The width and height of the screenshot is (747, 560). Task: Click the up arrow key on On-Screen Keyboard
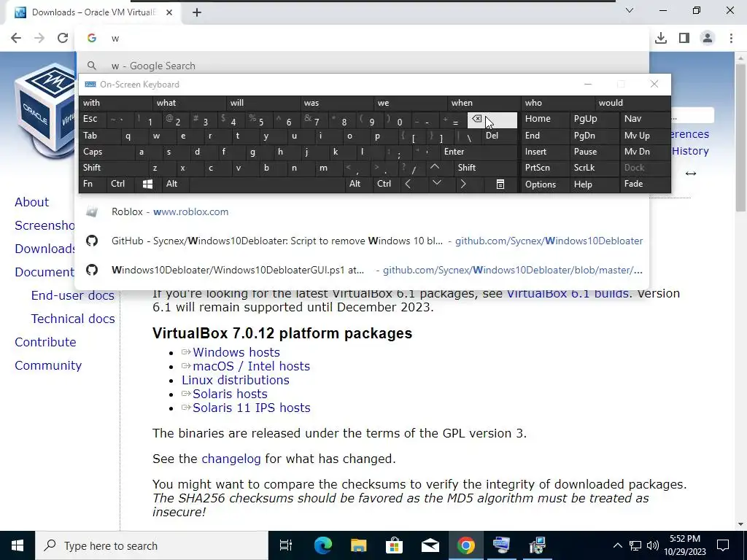coord(435,167)
